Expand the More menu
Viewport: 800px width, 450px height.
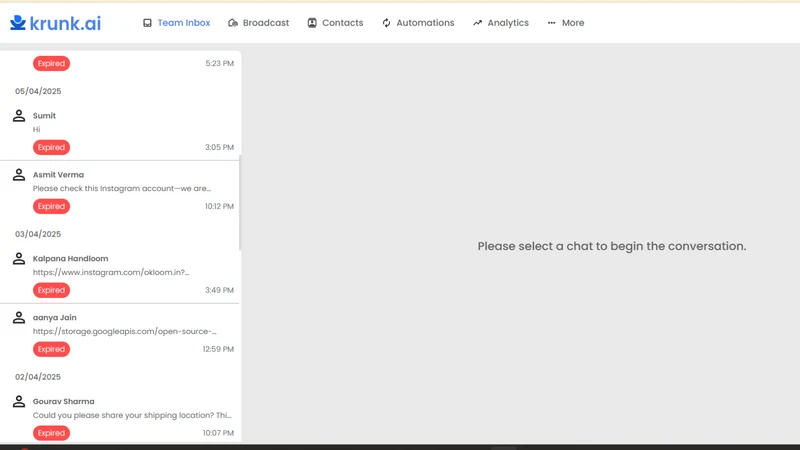566,23
